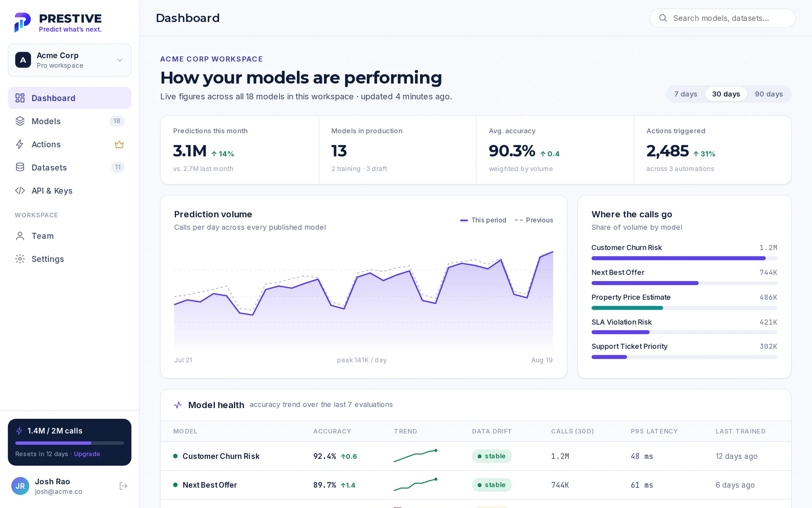
Task: Focus the Search models, datasets field
Action: coord(723,18)
